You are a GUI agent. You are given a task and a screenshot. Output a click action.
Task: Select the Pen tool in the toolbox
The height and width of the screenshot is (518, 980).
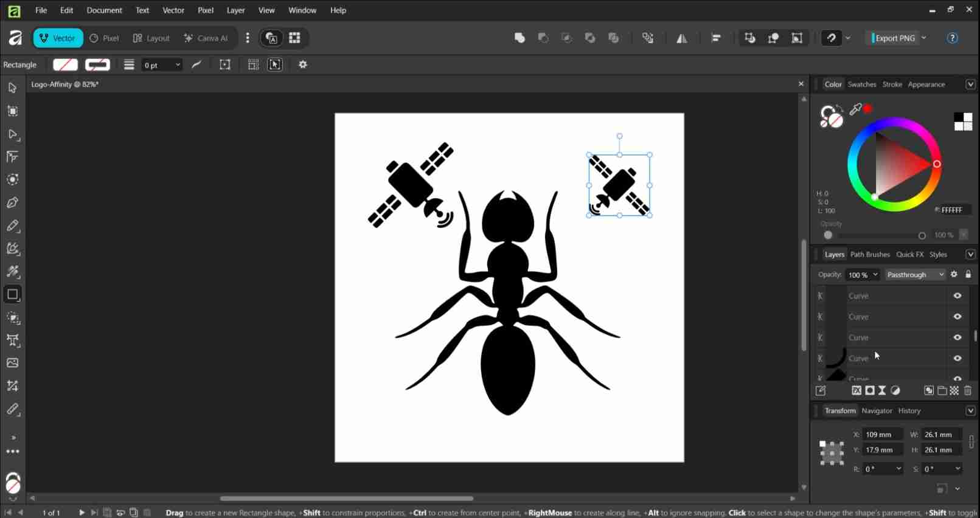click(x=12, y=203)
